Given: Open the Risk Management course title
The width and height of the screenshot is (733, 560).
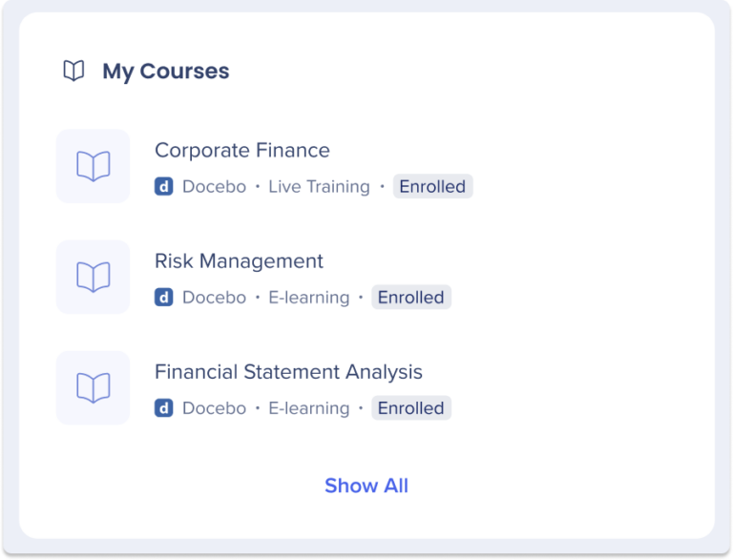Looking at the screenshot, I should tap(239, 261).
